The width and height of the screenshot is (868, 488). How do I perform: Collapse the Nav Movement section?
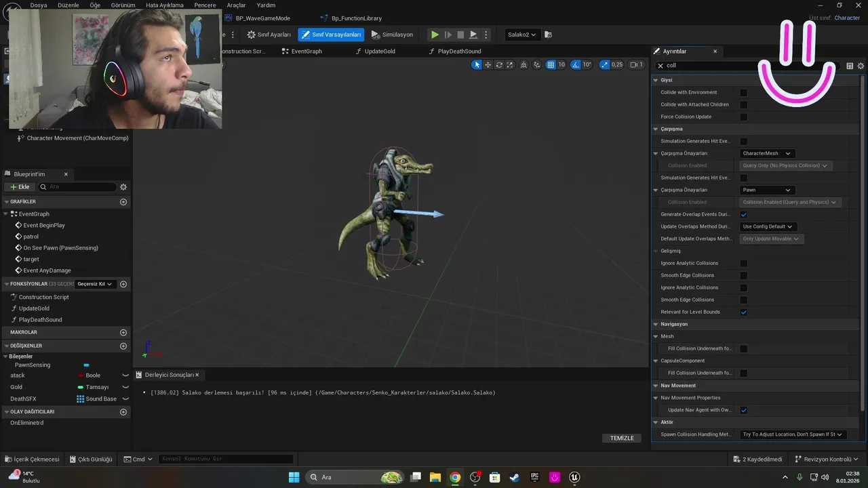pyautogui.click(x=656, y=386)
